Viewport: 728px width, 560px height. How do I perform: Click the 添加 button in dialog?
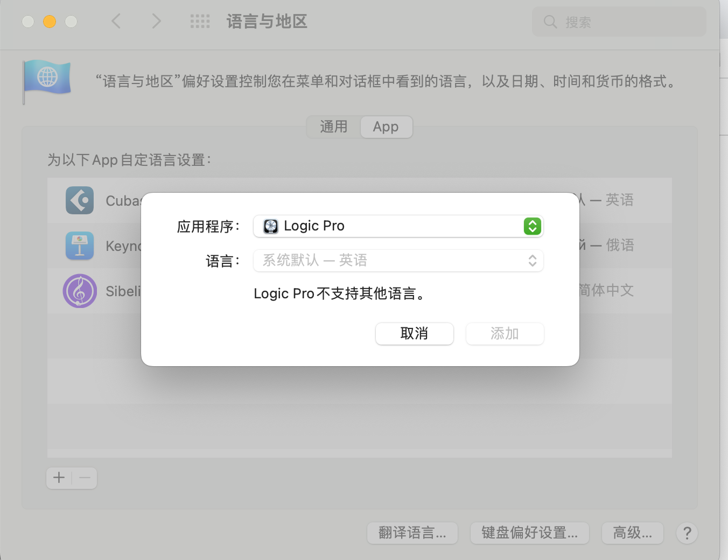[x=505, y=334]
